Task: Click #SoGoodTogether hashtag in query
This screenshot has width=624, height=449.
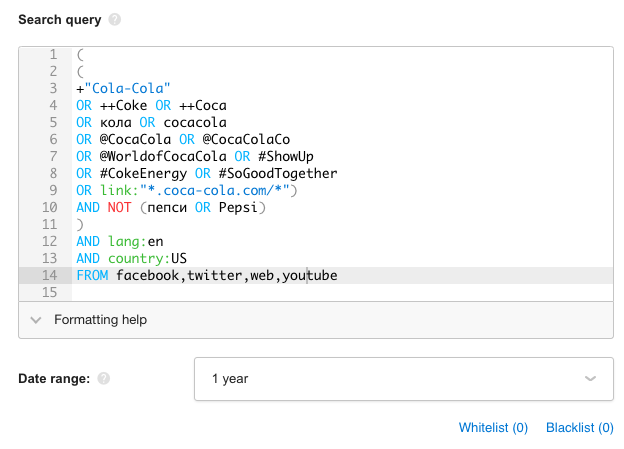Action: 278,174
